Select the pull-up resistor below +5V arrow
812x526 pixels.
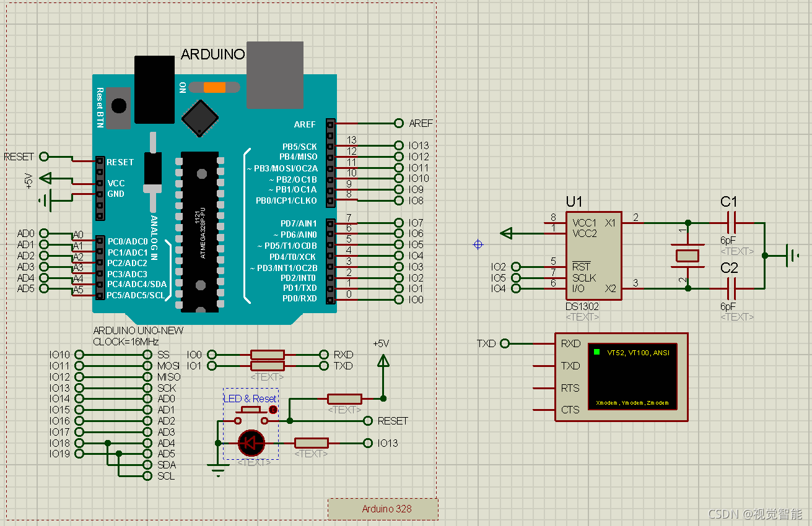coord(344,399)
